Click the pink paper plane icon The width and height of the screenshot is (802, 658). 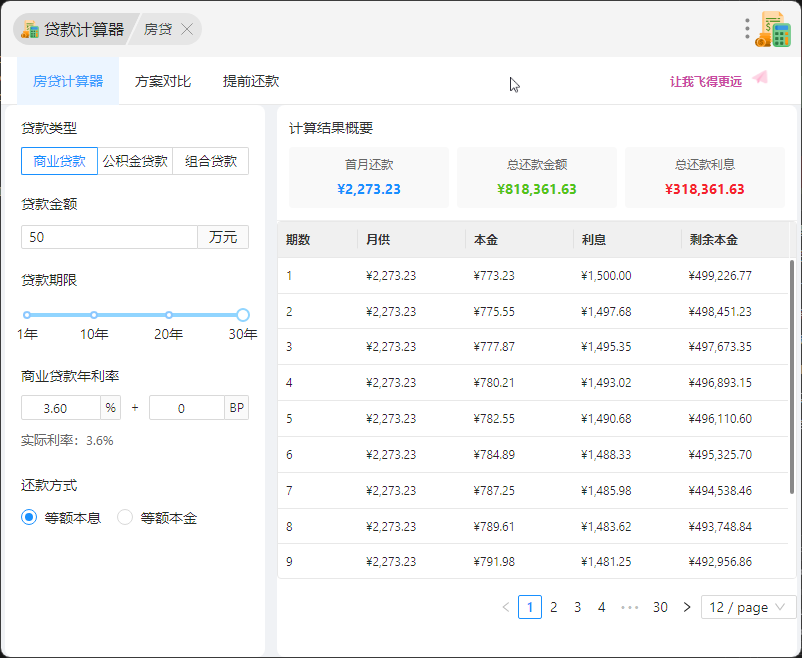[761, 78]
